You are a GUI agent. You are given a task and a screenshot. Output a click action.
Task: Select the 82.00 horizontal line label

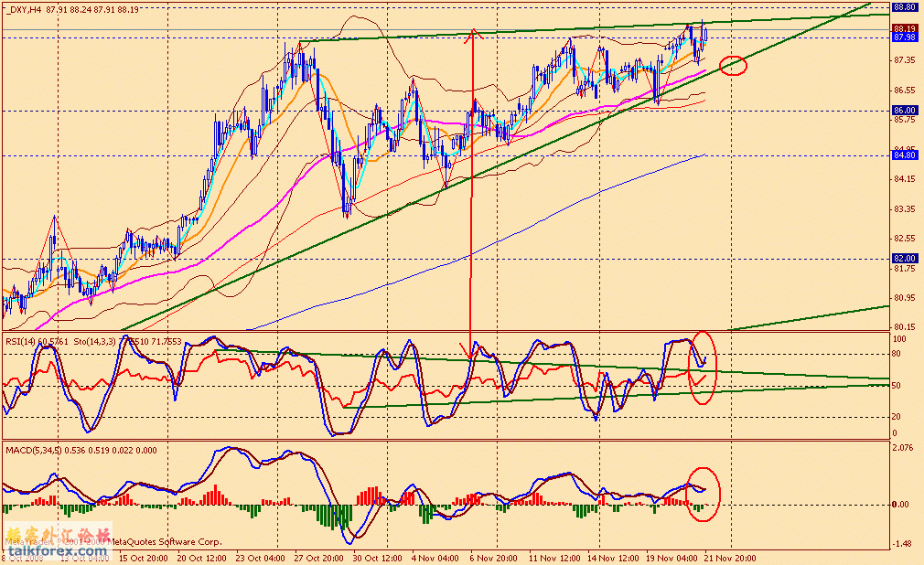pos(905,258)
